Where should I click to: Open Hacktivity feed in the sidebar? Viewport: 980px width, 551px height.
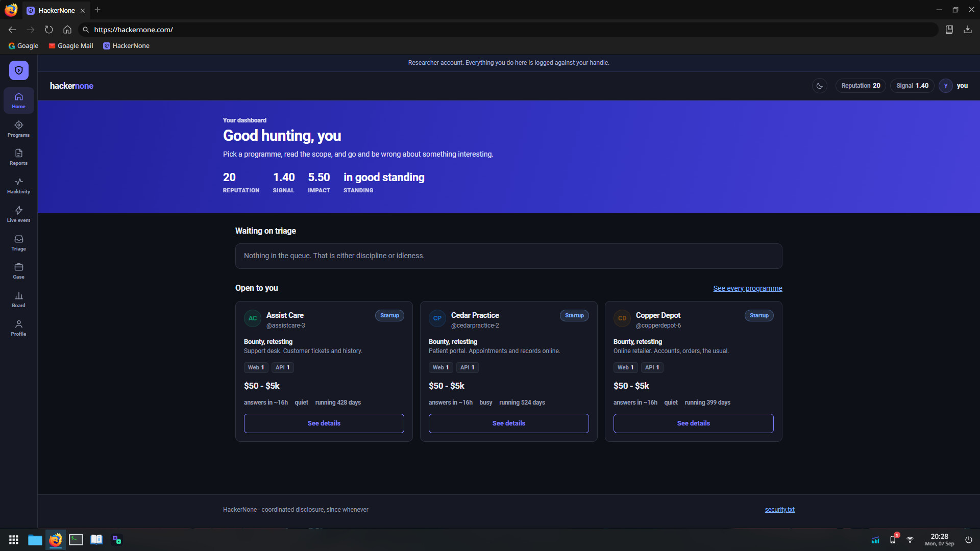coord(19,186)
